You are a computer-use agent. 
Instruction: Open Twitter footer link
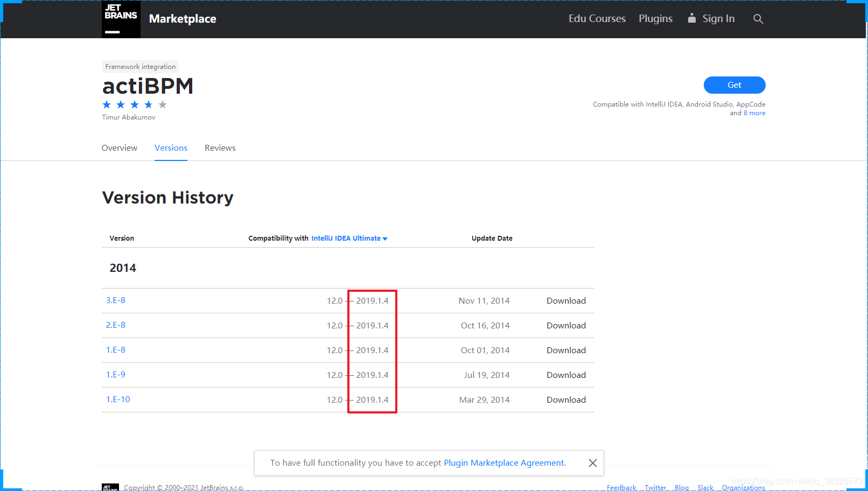[x=655, y=487]
